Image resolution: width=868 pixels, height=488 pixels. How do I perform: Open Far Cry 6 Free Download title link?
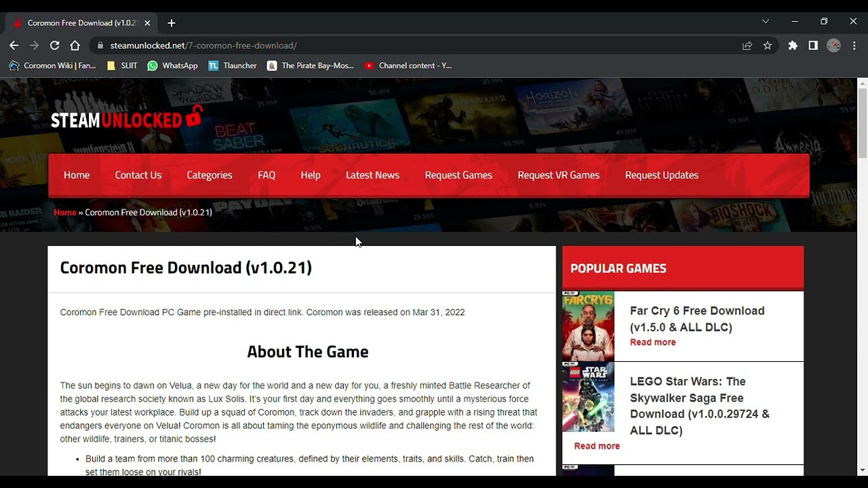pyautogui.click(x=697, y=319)
